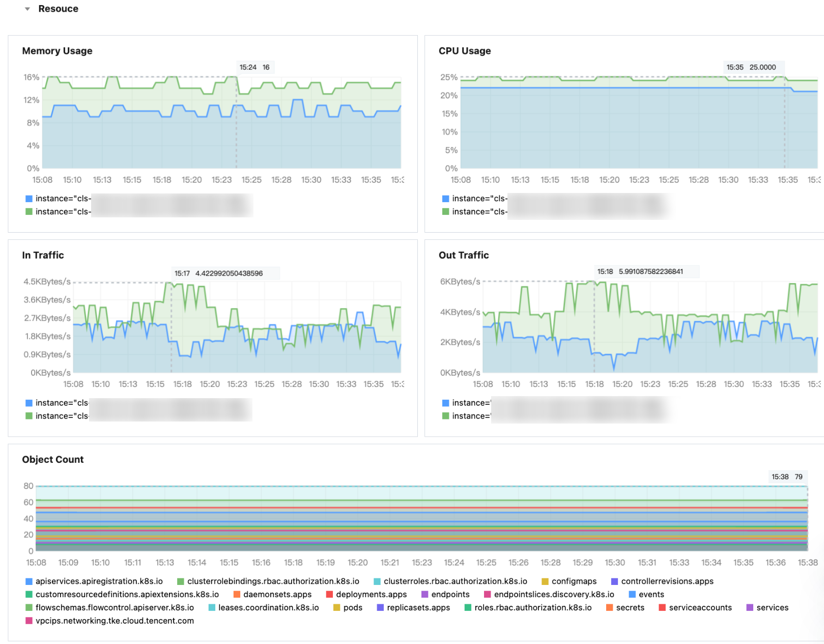
Task: Open the Memory Usage panel title menu
Action: coord(57,51)
